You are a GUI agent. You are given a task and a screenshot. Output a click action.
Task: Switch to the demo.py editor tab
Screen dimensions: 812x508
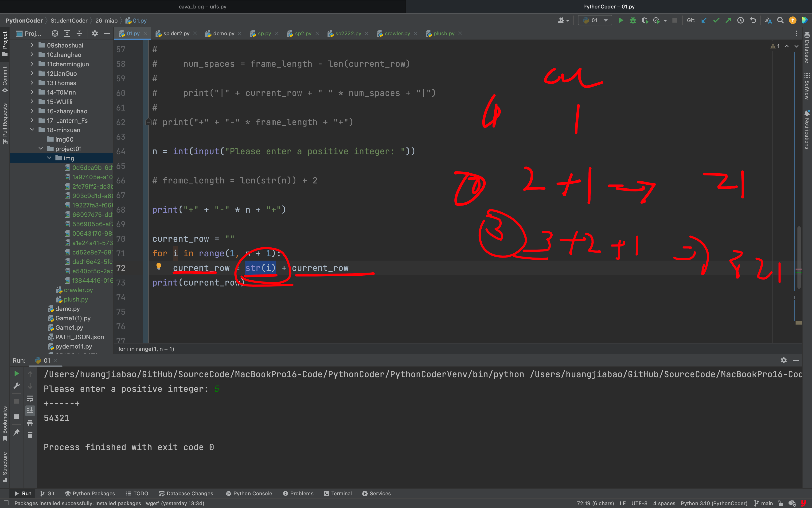pos(223,33)
